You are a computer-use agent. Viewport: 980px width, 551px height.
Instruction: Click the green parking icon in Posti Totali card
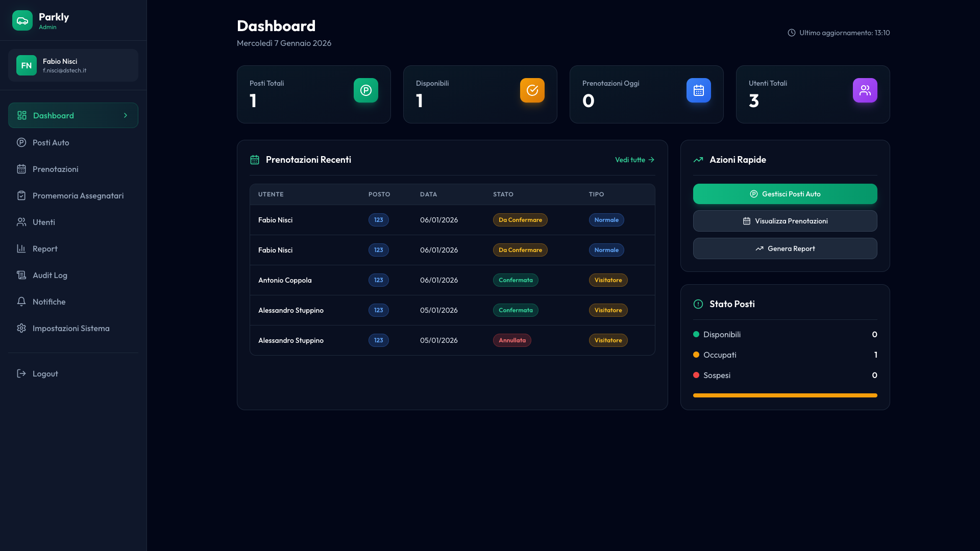tap(366, 90)
